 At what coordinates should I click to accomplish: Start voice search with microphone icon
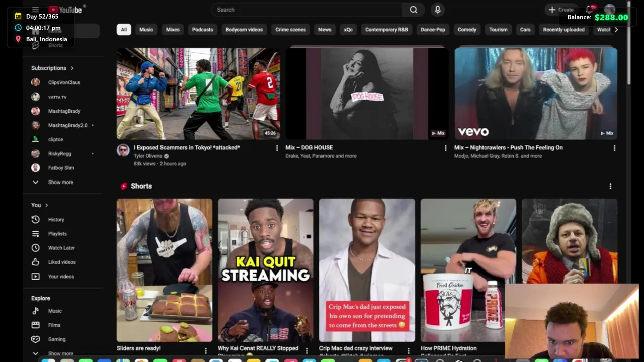(x=438, y=10)
